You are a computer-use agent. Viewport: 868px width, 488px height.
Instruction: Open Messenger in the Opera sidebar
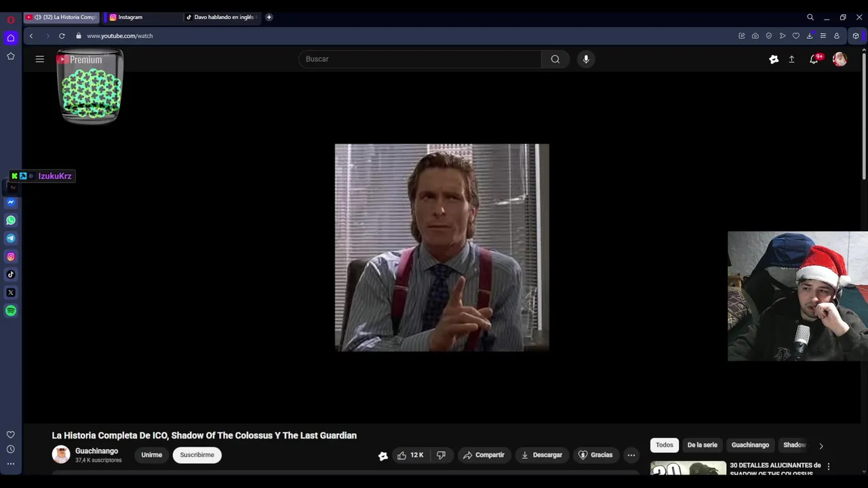pos(11,202)
